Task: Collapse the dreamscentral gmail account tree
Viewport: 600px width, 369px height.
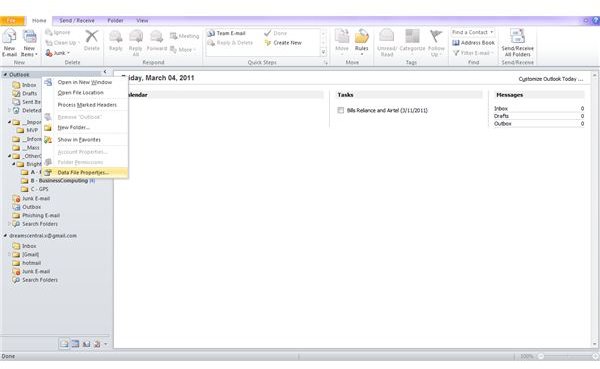Action: (x=5, y=236)
